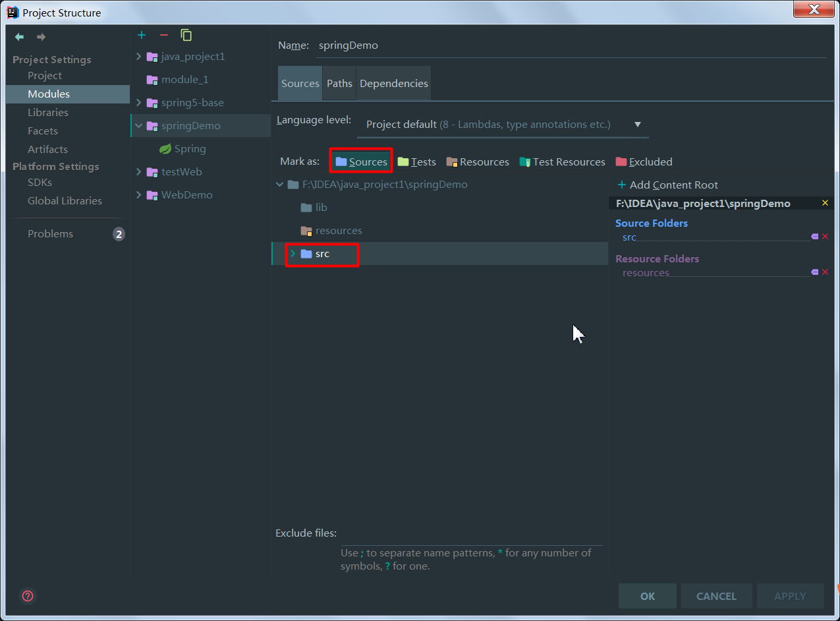Viewport: 840px width, 621px height.
Task: Remove selected module with minus icon
Action: point(164,35)
